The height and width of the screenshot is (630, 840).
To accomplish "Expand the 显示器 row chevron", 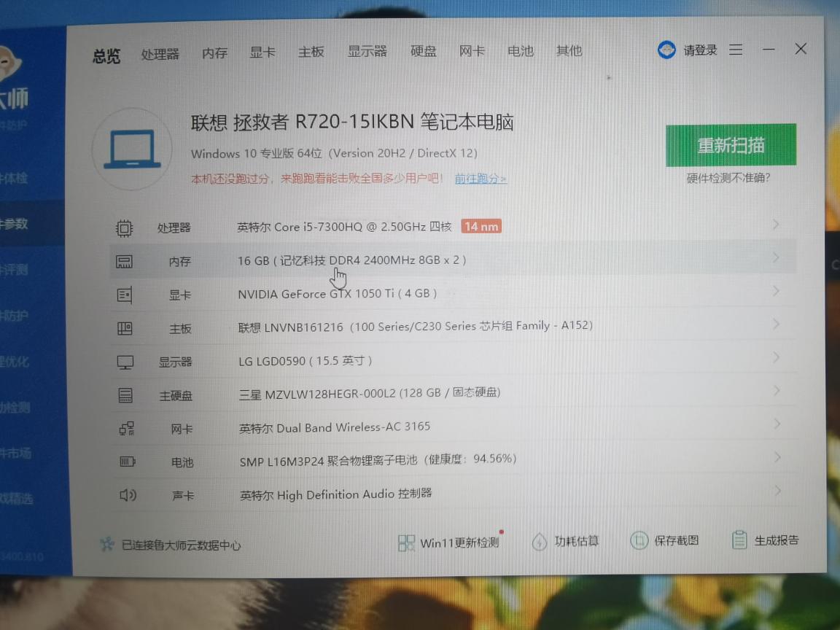I will 776,357.
